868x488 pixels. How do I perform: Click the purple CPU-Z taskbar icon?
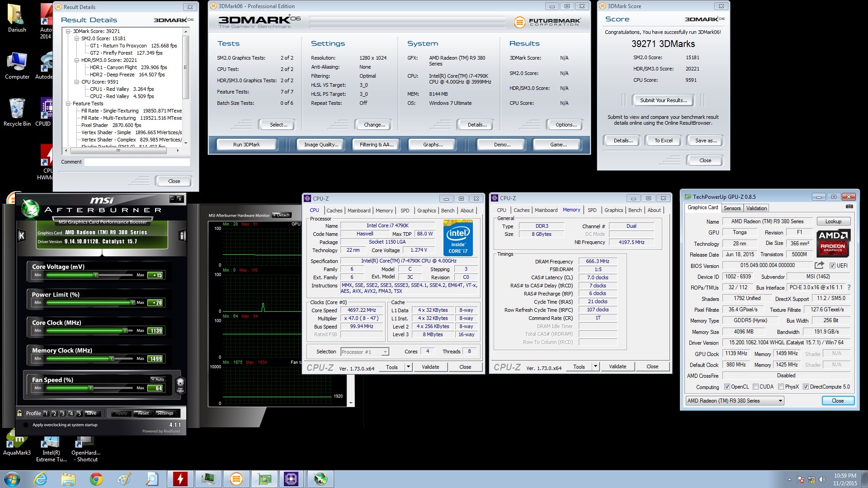click(x=292, y=479)
